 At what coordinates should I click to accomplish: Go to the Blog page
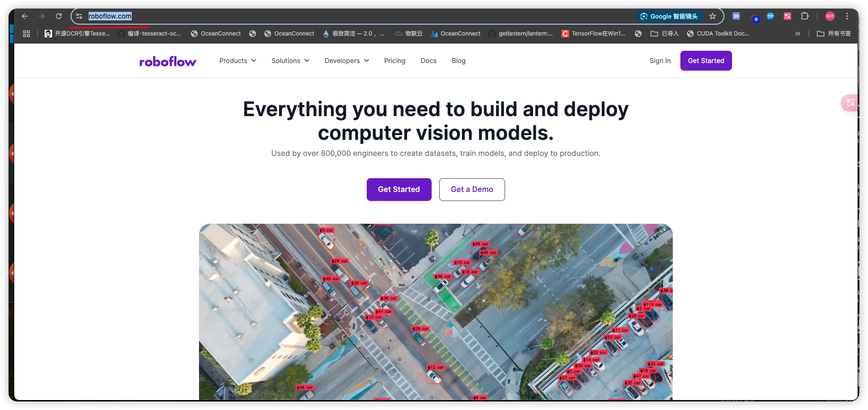[459, 61]
